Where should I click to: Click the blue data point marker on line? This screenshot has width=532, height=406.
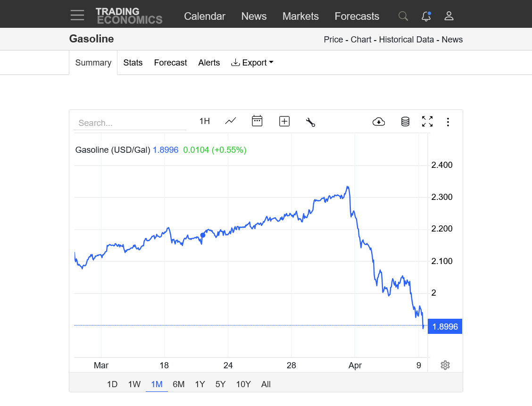click(203, 235)
